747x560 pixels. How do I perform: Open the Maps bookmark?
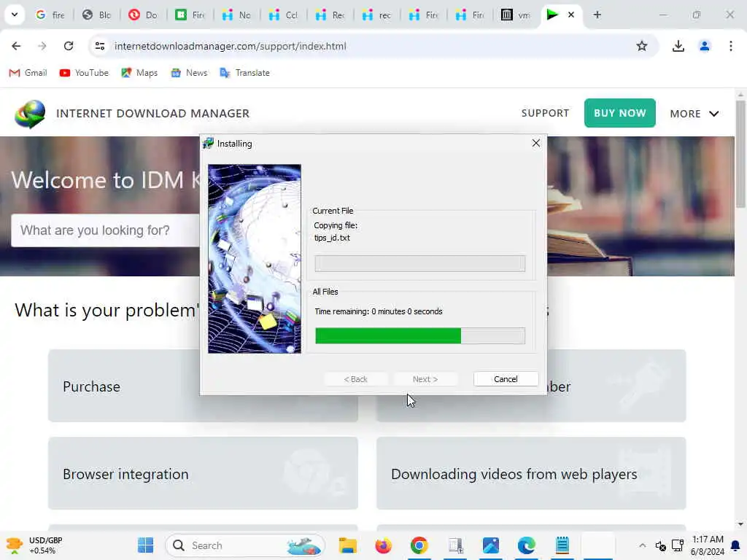tap(139, 73)
